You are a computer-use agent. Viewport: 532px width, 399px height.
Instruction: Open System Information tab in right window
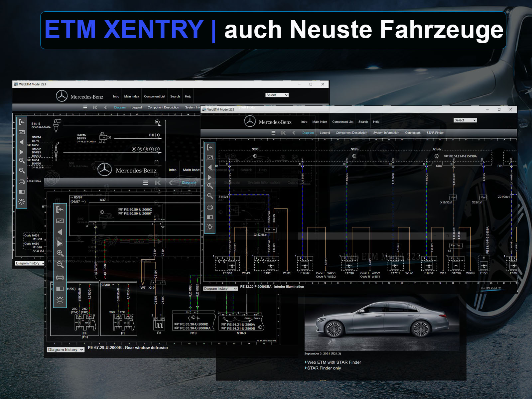386,133
